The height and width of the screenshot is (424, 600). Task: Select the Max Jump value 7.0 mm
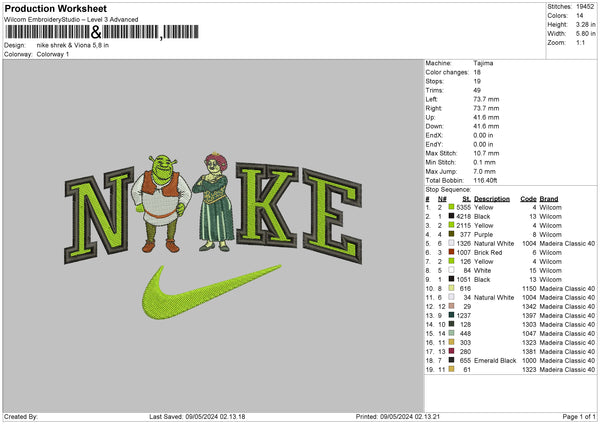(x=484, y=171)
